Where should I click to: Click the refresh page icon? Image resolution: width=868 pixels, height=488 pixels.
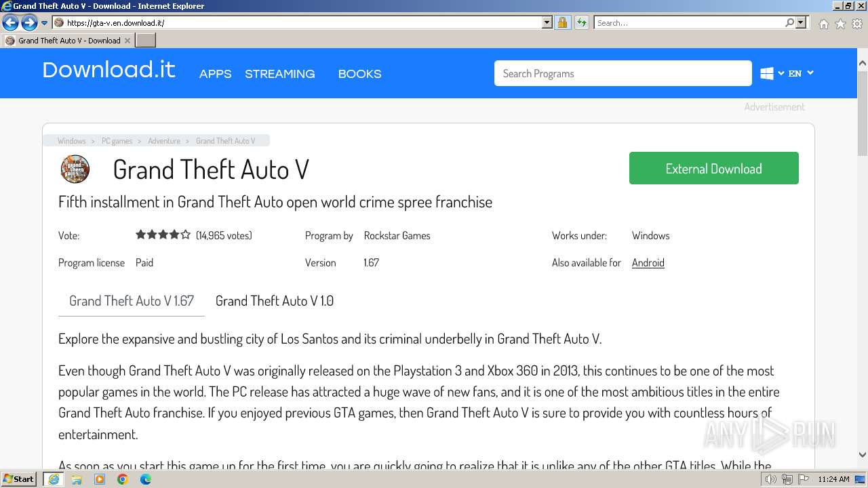pyautogui.click(x=581, y=22)
